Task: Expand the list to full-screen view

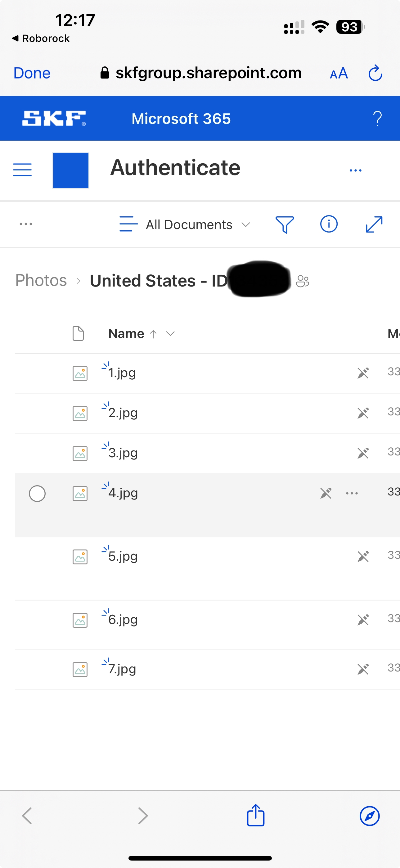Action: click(374, 224)
